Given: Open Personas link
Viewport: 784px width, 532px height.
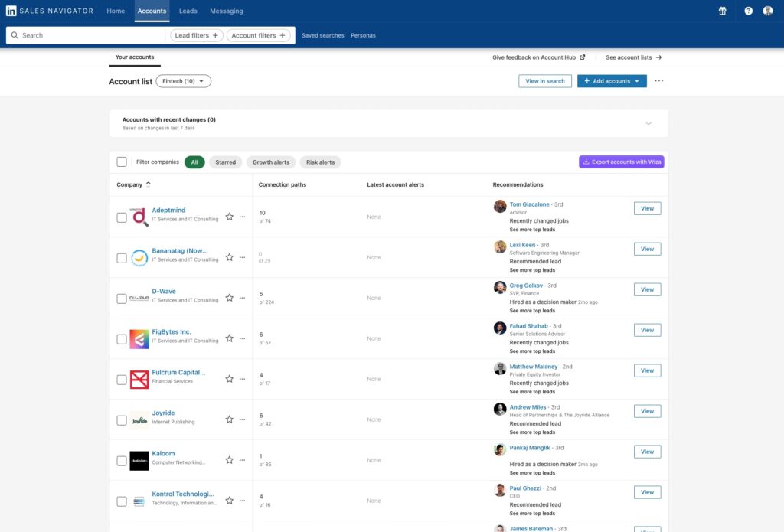Looking at the screenshot, I should coord(363,35).
